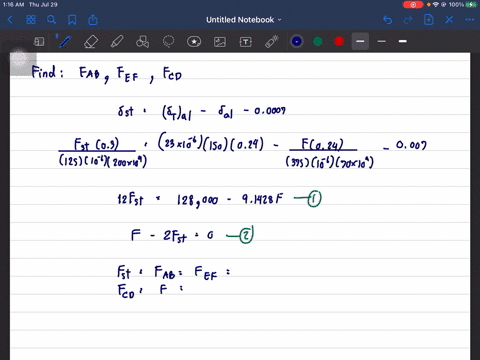Tap the red screen recording indicator

point(413,5)
